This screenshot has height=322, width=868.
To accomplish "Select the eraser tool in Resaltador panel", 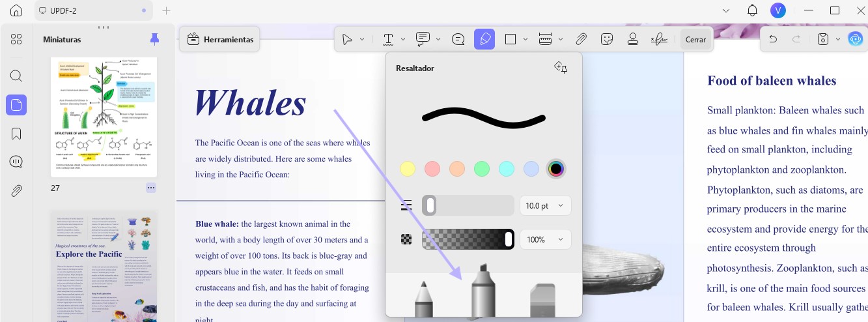I will pos(542,300).
